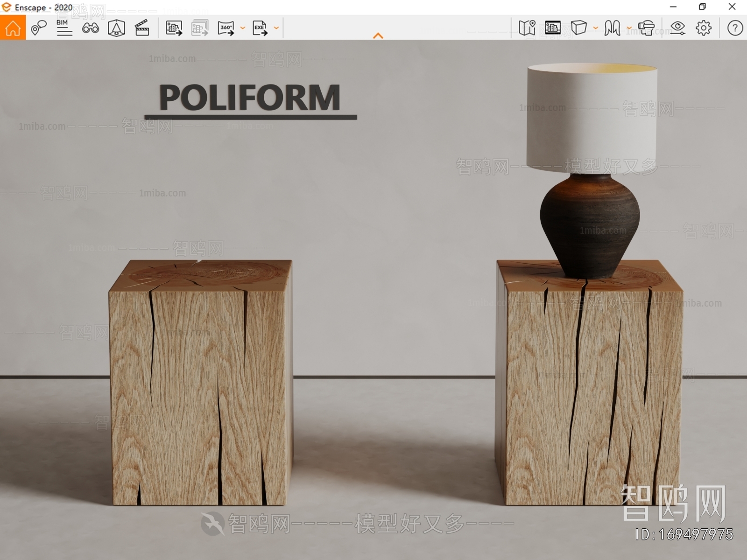
Task: Open visual settings eye icon
Action: click(x=677, y=28)
